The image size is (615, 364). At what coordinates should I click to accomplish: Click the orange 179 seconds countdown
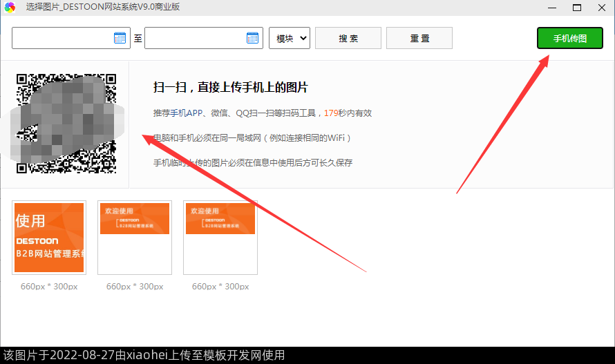[330, 113]
